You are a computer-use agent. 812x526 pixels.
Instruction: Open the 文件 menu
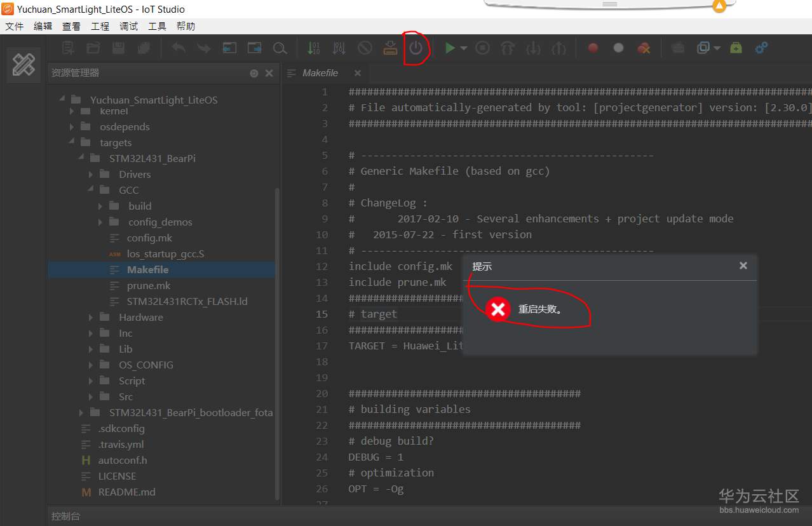(x=14, y=26)
